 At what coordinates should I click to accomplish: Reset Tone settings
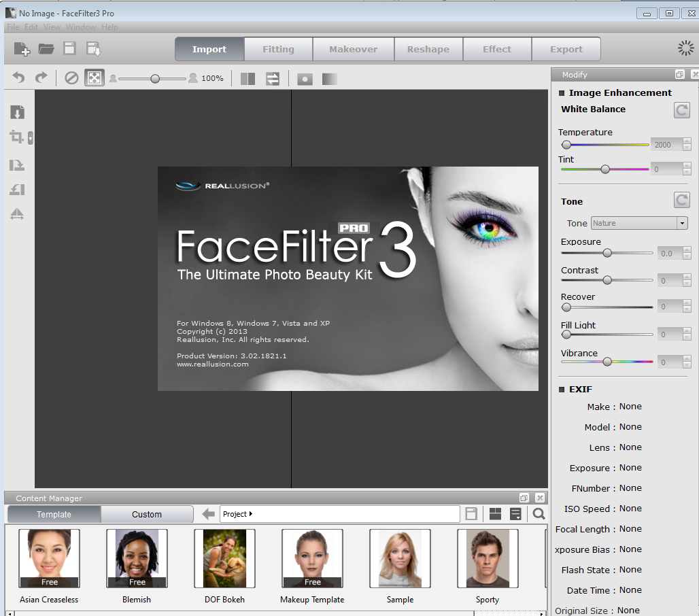(681, 200)
